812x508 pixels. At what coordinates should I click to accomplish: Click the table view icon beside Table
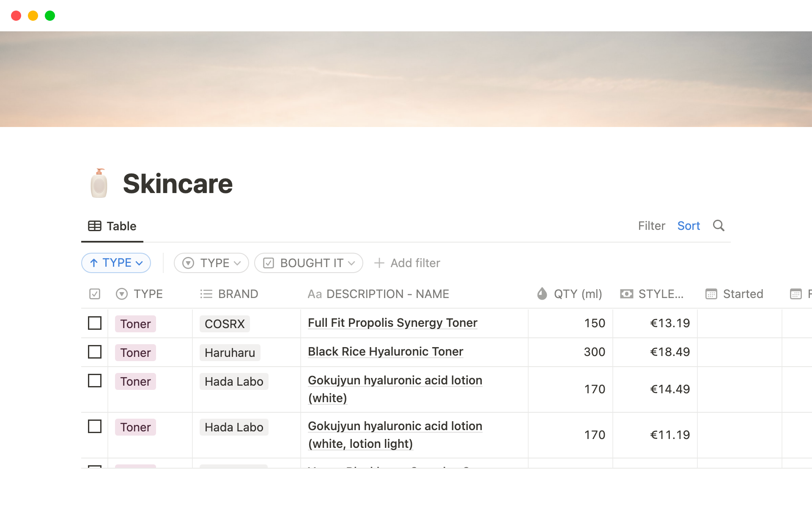pyautogui.click(x=94, y=226)
